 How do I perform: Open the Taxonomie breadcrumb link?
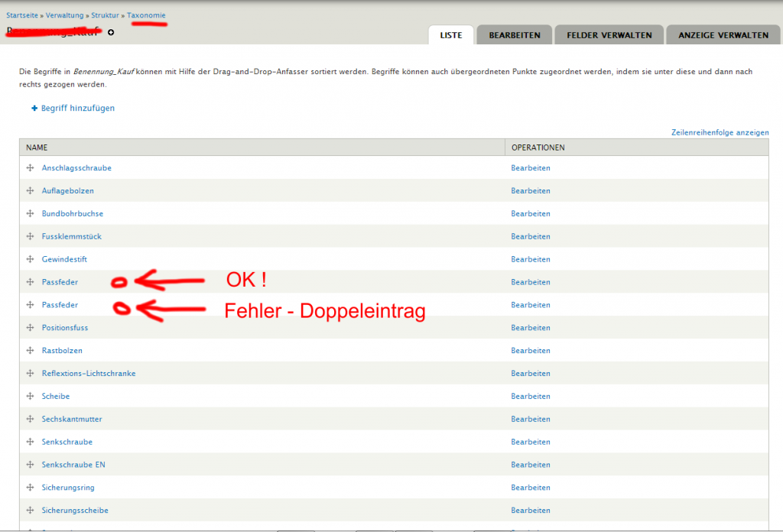[x=146, y=15]
